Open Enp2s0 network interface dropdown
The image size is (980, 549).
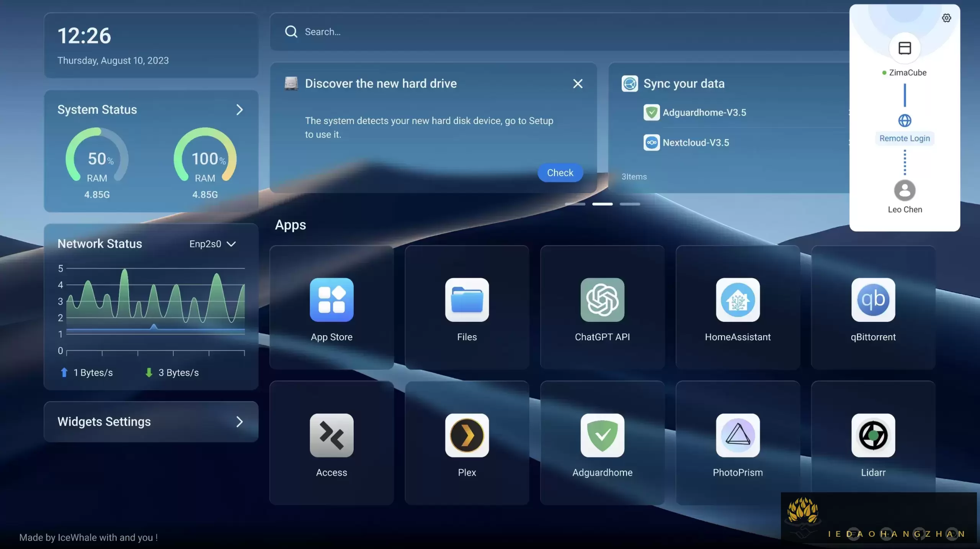pyautogui.click(x=212, y=244)
